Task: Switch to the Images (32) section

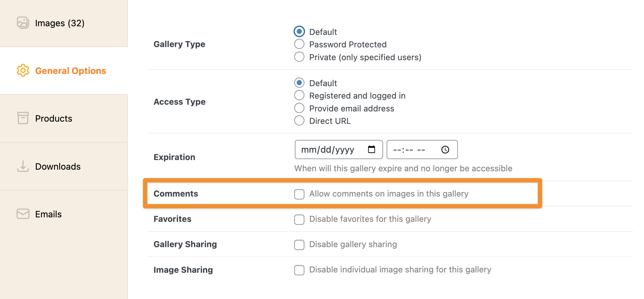Action: (59, 23)
